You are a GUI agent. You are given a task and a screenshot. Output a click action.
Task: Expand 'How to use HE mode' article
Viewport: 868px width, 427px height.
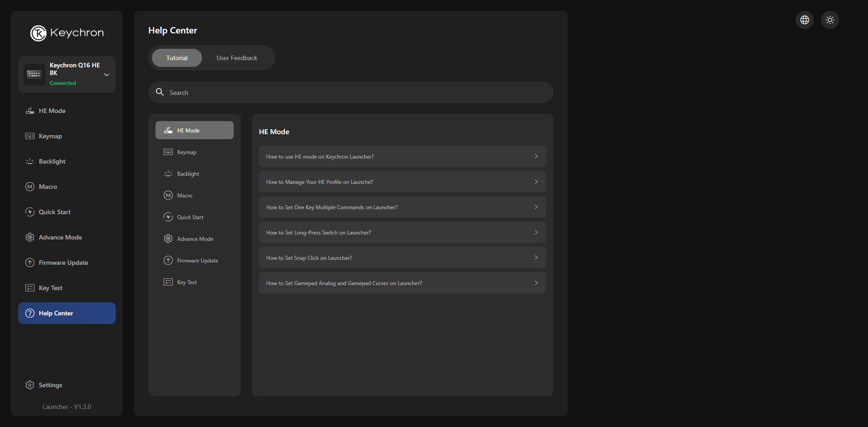pos(402,157)
